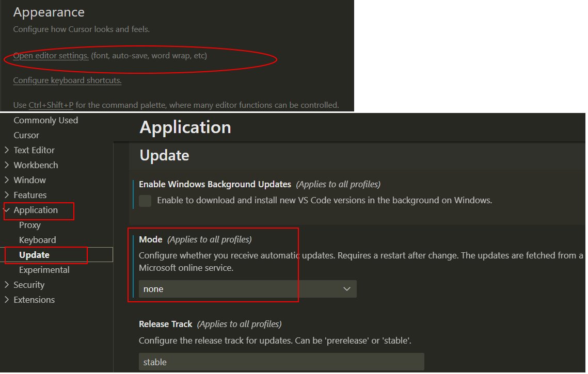
Task: Click the Application tree label
Action: click(x=36, y=210)
